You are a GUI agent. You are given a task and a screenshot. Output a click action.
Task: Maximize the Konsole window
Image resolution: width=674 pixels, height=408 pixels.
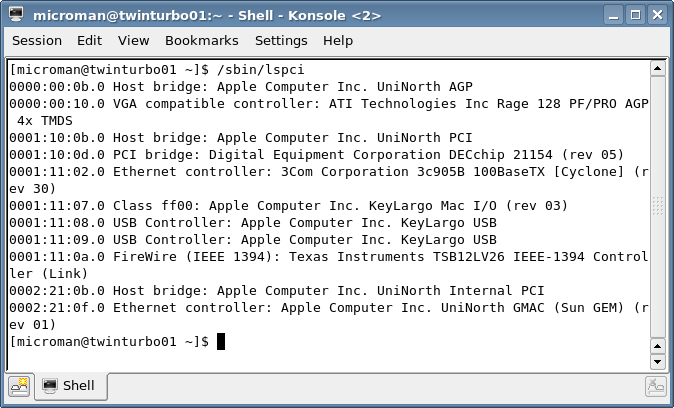pyautogui.click(x=635, y=15)
